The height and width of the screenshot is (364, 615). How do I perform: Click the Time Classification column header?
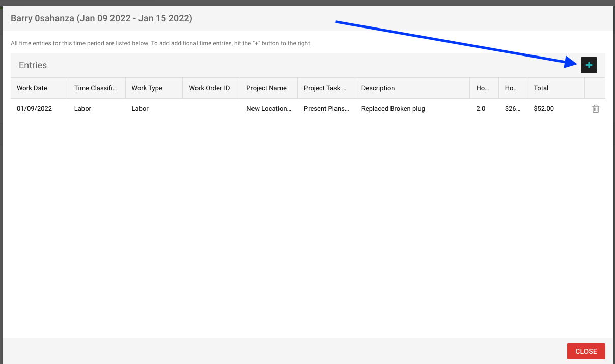pyautogui.click(x=96, y=88)
